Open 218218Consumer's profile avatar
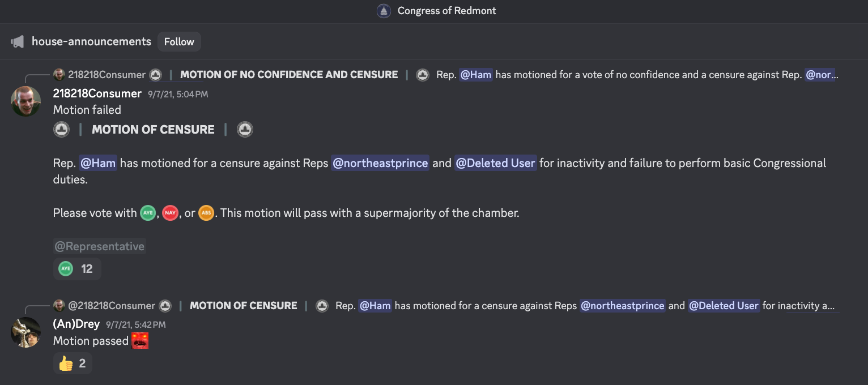868x385 pixels. [x=26, y=101]
